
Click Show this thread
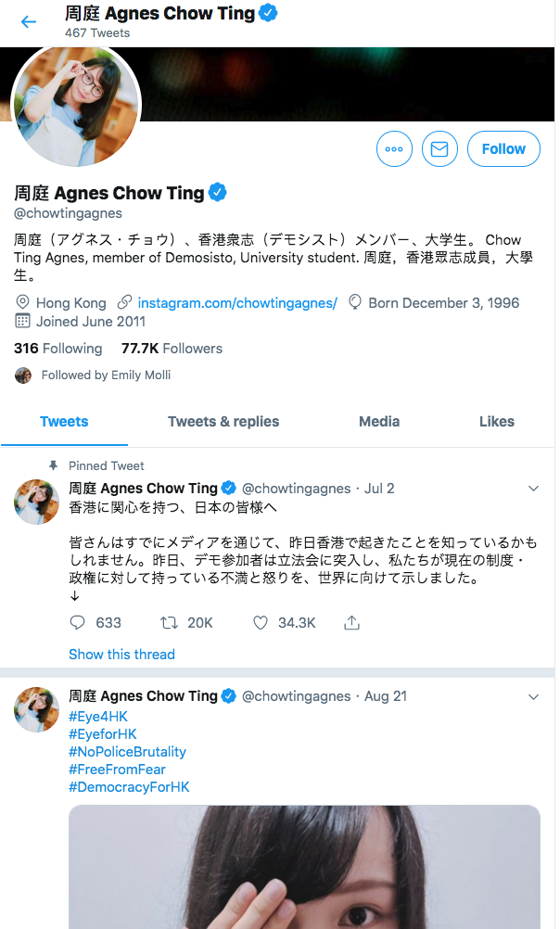(x=121, y=655)
